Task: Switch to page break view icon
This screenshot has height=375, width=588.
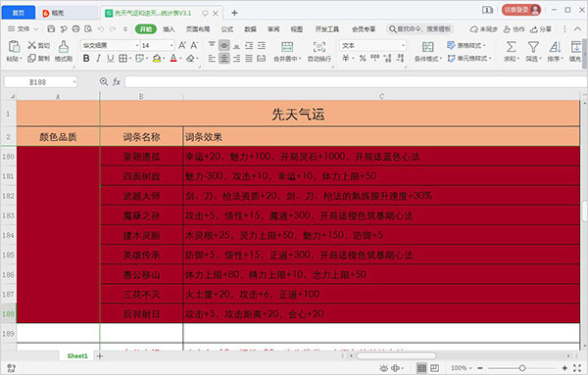Action: point(434,368)
